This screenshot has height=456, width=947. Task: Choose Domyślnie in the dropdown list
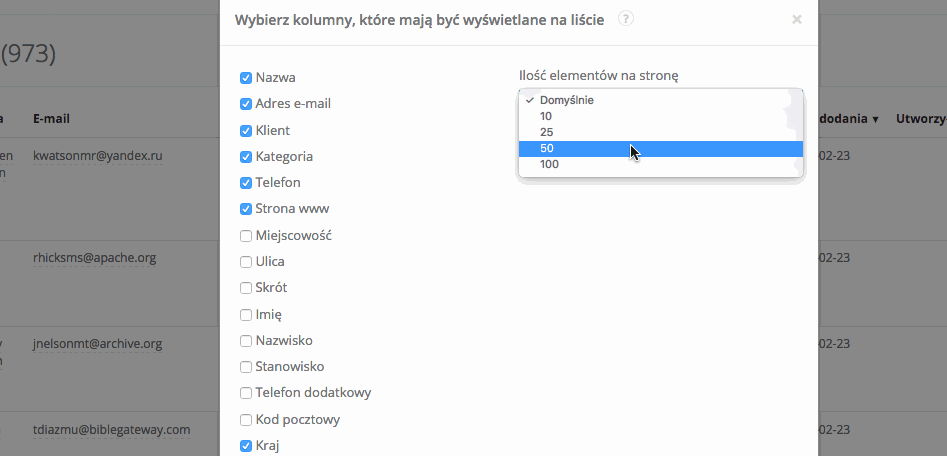pos(566,100)
